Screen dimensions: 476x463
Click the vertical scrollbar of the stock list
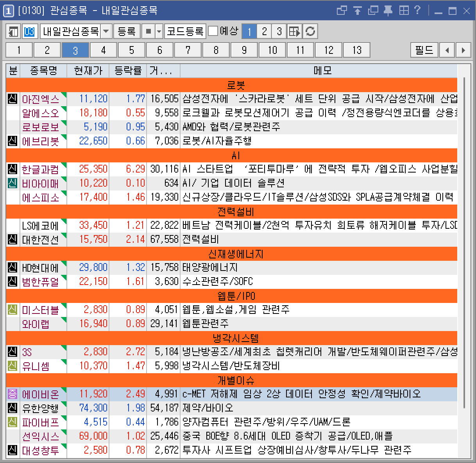tap(464, 242)
